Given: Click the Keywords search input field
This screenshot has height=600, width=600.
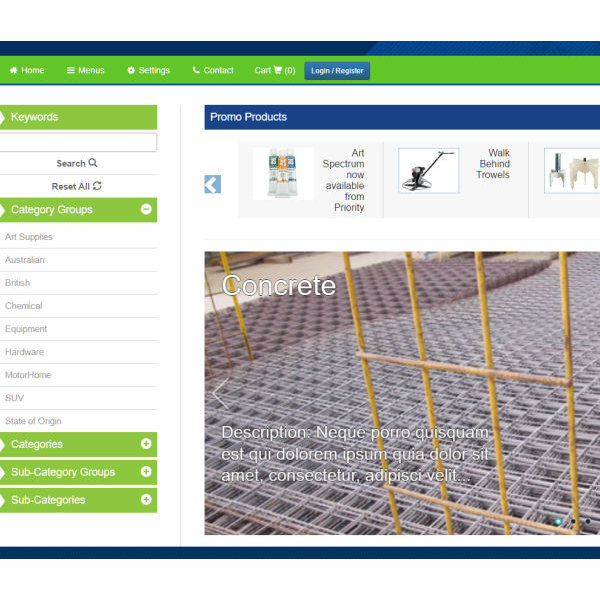Looking at the screenshot, I should tap(77, 142).
